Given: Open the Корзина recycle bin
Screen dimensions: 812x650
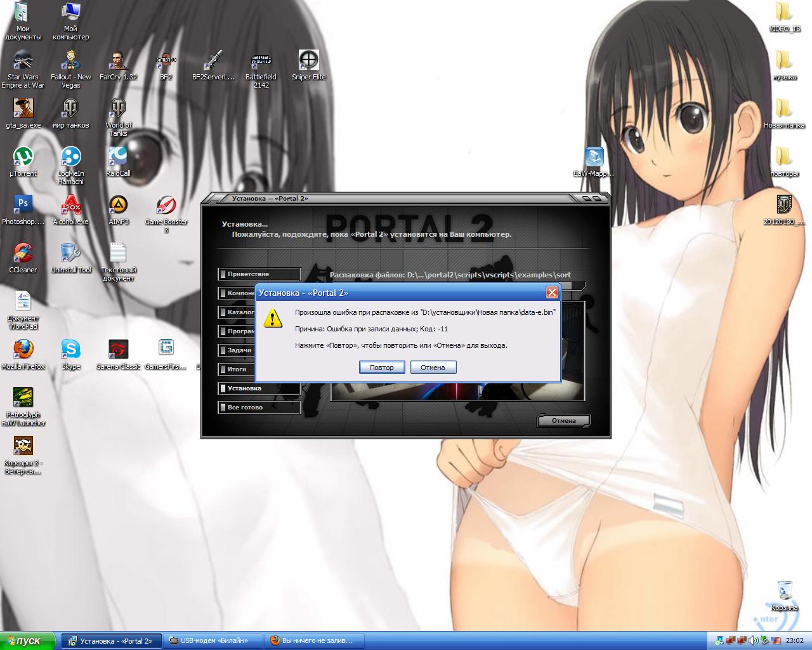Looking at the screenshot, I should 784,596.
